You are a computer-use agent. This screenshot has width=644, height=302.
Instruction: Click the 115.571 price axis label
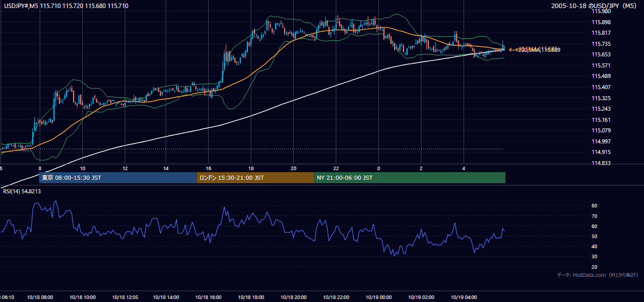602,65
